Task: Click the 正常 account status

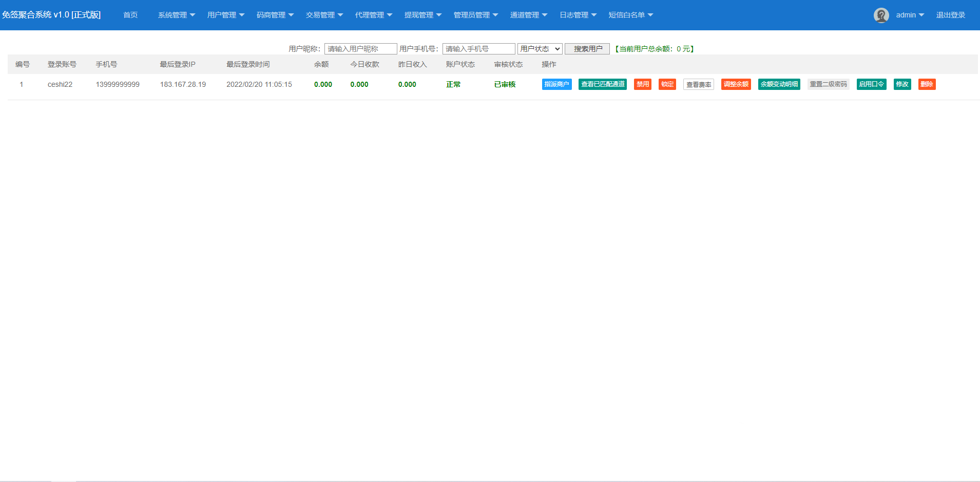Action: 453,84
